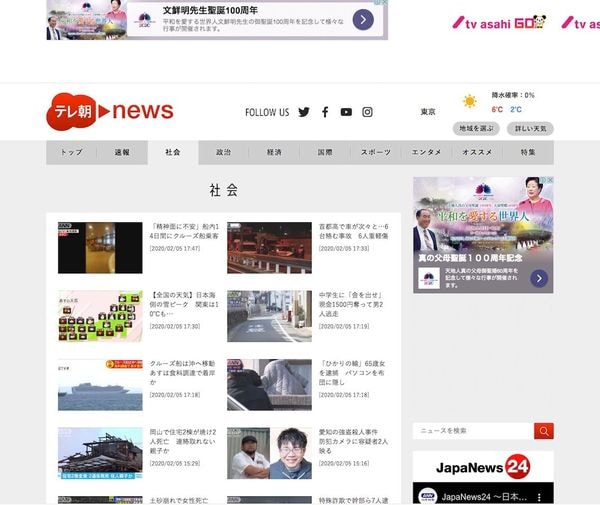Open the 地域を選ぶ region selector
This screenshot has height=505, width=600.
[477, 128]
